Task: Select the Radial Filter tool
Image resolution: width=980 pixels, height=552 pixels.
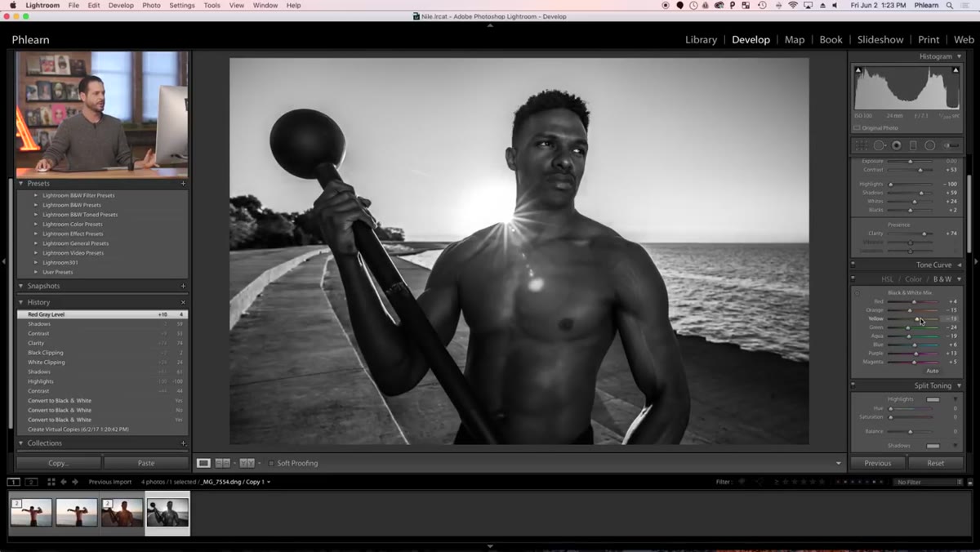Action: [x=930, y=145]
